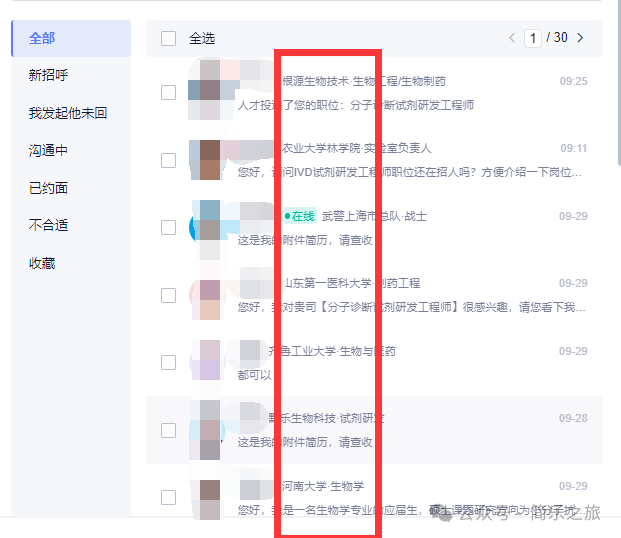Open avatar of 农业大学林学院 candidate

pos(210,160)
